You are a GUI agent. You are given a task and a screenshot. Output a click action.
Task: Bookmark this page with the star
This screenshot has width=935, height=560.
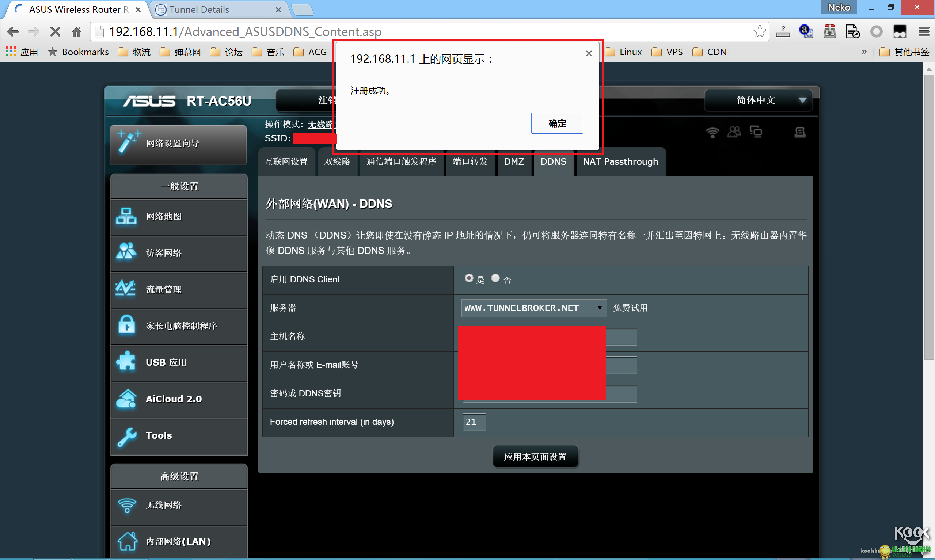(x=759, y=32)
